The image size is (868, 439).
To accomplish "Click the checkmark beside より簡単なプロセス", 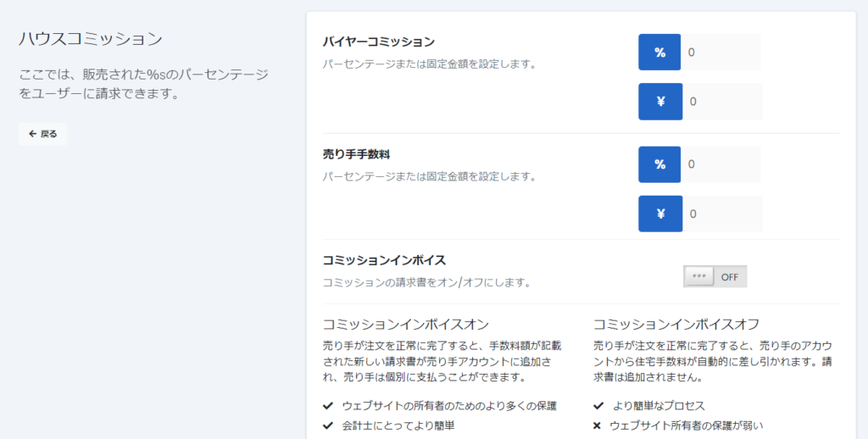I will 598,406.
